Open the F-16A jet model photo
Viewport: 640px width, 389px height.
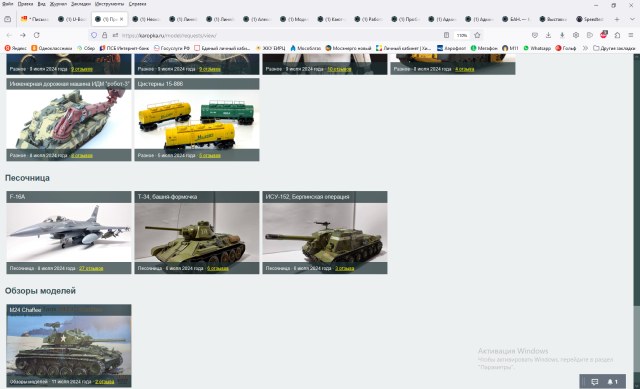[x=69, y=232]
